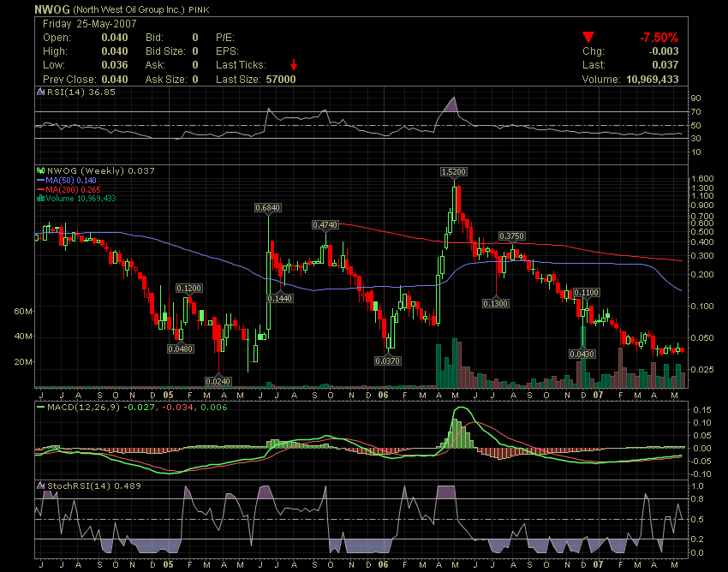Click the MA(200) 0.265 legend entry

coord(73,189)
